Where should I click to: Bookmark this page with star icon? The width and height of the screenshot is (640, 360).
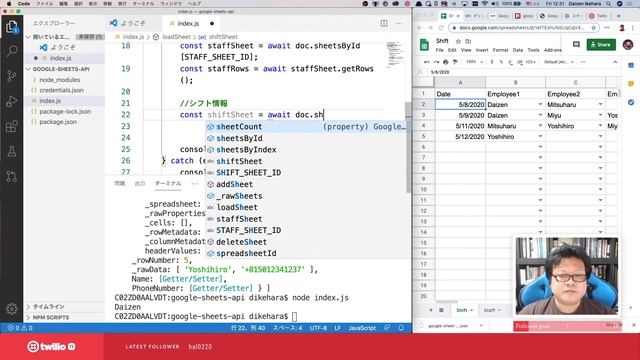[594, 28]
